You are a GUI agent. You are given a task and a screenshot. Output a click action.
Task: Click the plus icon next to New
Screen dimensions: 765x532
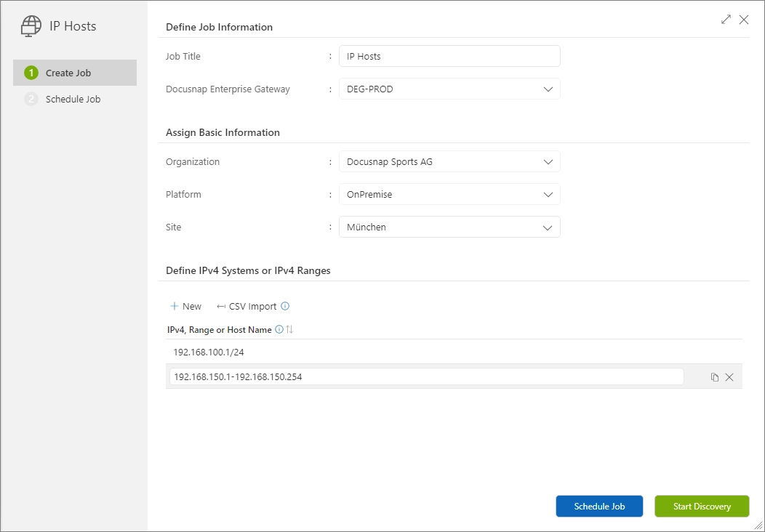(x=175, y=306)
